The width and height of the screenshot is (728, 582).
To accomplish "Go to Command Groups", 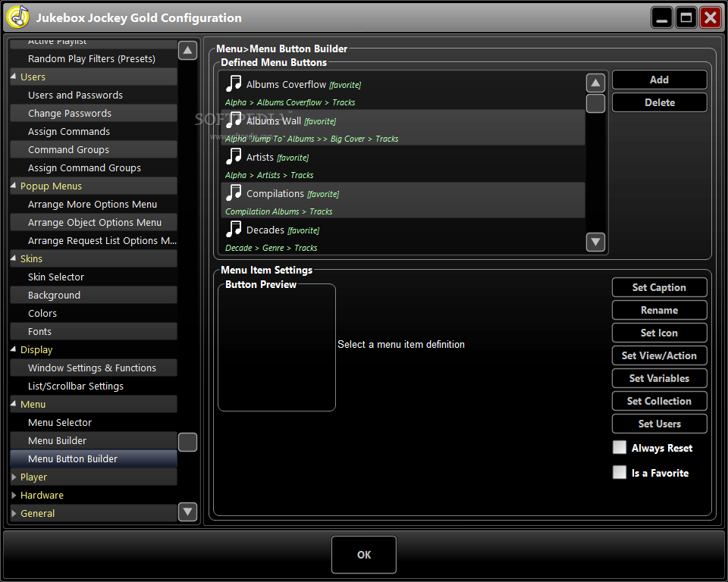I will point(93,149).
